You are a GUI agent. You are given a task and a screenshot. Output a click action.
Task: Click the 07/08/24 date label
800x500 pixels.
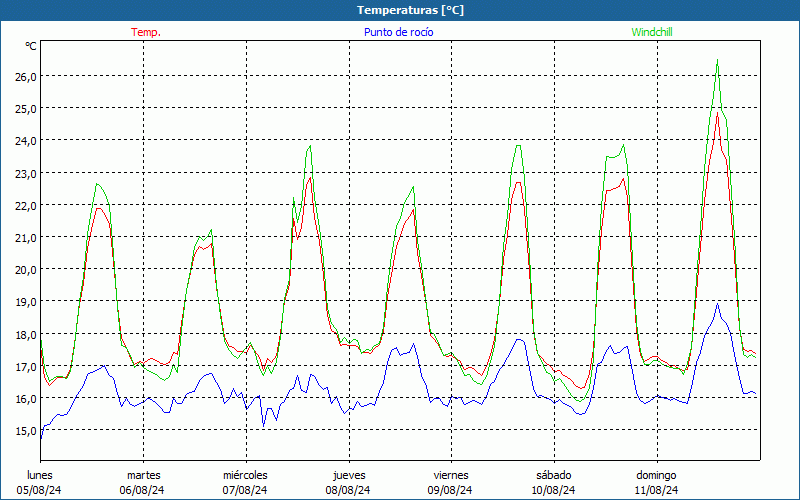tap(245, 490)
